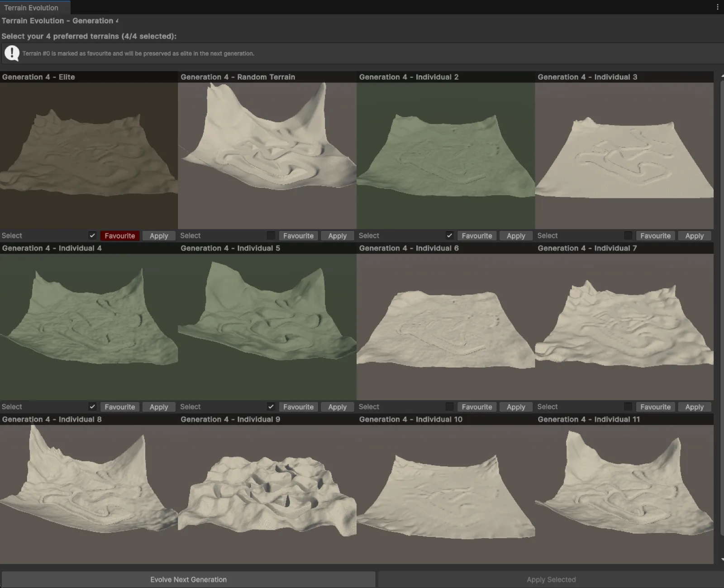Click the Apply Selected button
The image size is (724, 588).
pos(551,579)
